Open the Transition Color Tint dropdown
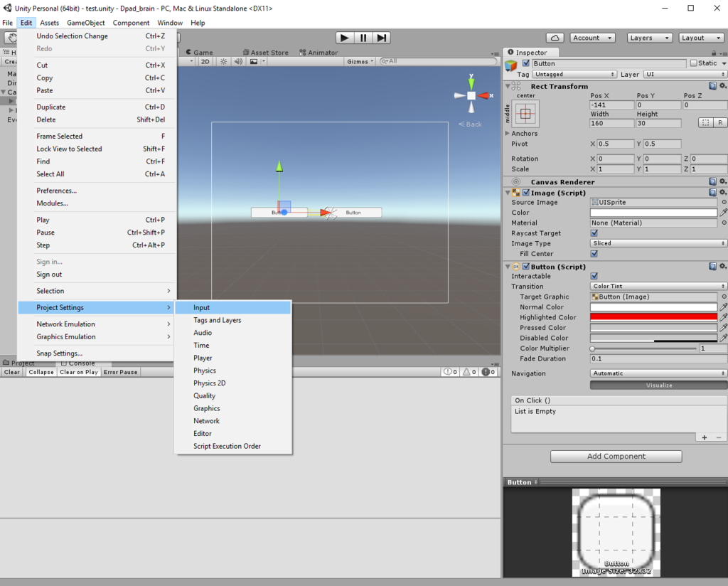728x586 pixels. pyautogui.click(x=658, y=286)
